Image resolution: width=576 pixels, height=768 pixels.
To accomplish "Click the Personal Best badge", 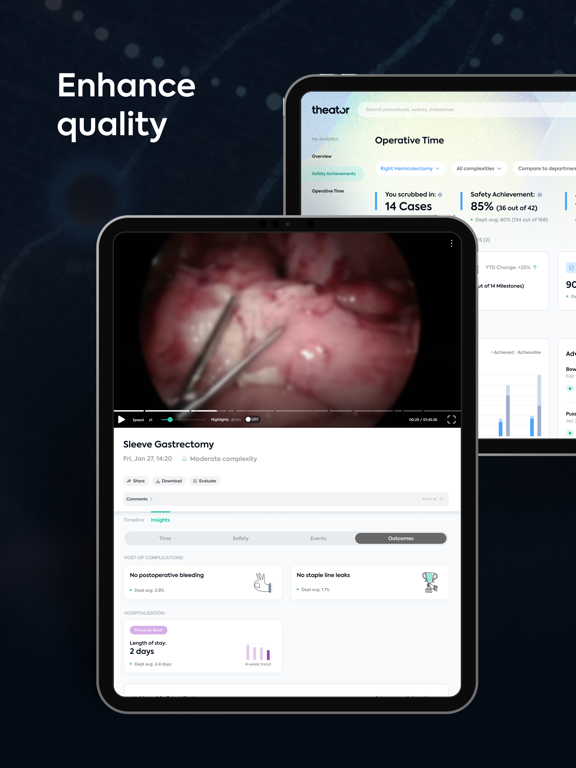I will 148,630.
